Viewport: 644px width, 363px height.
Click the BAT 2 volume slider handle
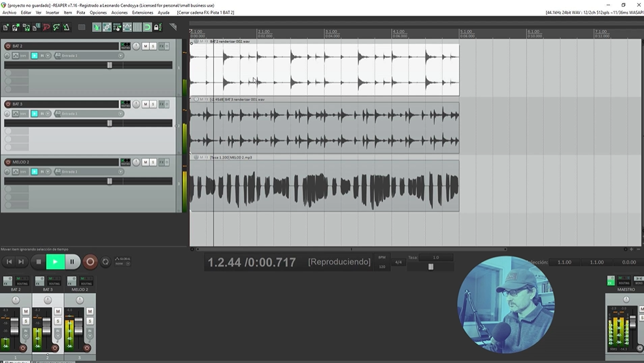click(109, 65)
